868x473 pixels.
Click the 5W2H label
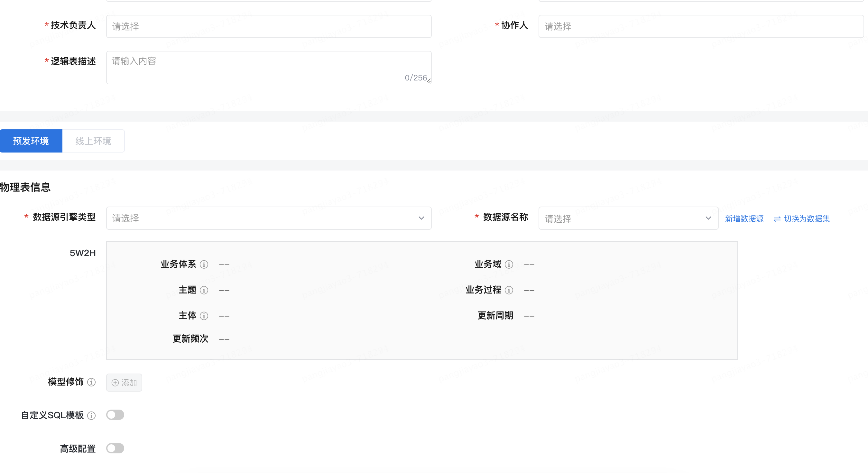coord(83,253)
